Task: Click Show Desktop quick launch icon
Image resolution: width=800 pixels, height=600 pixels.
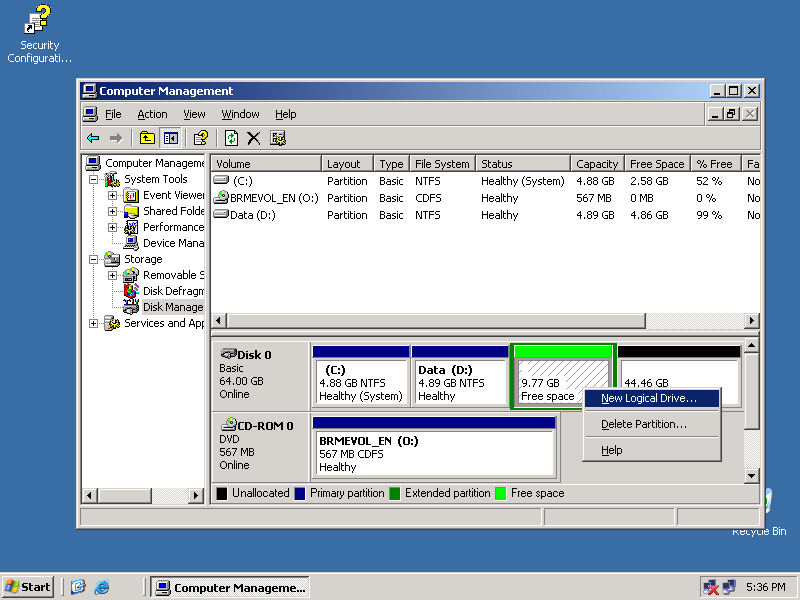Action: tap(78, 587)
